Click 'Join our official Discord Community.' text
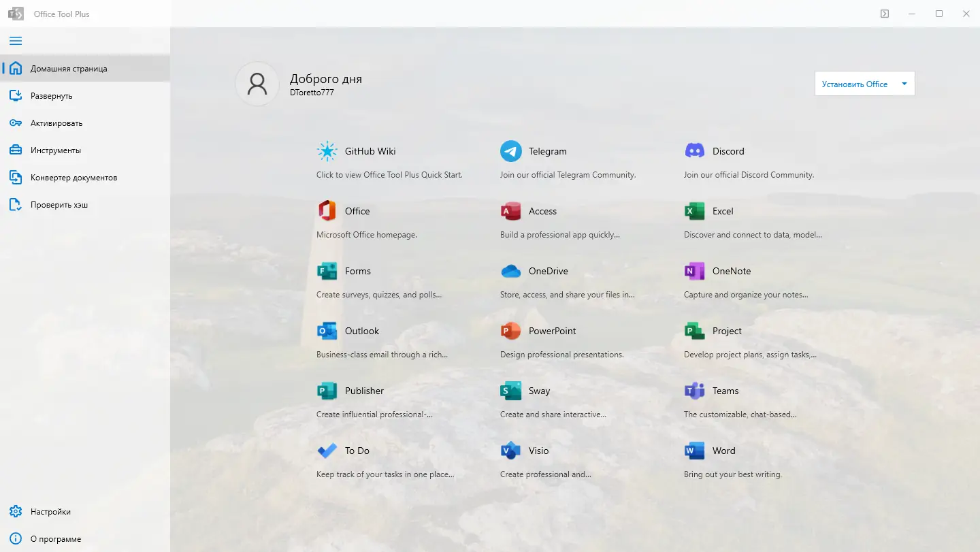Screen dimensions: 980x552 pyautogui.click(x=749, y=175)
